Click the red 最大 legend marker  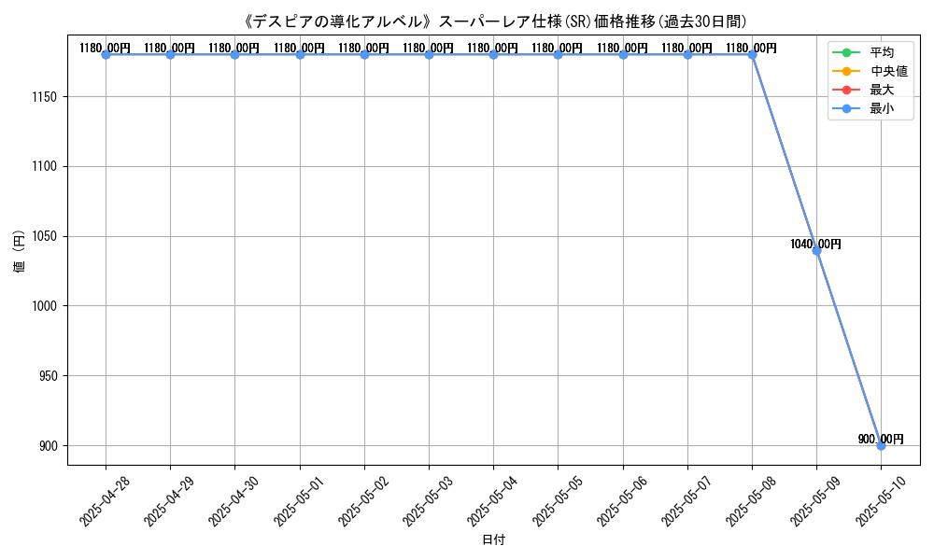tap(846, 90)
